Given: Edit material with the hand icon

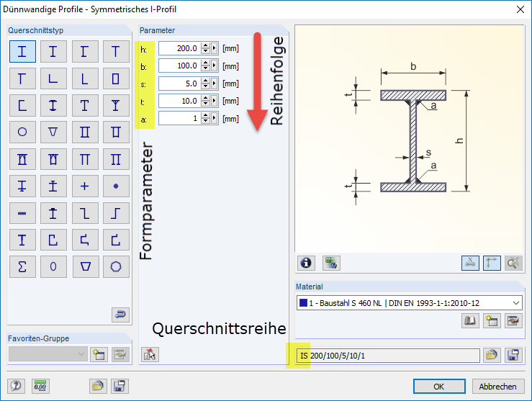Looking at the screenshot, I should point(513,320).
